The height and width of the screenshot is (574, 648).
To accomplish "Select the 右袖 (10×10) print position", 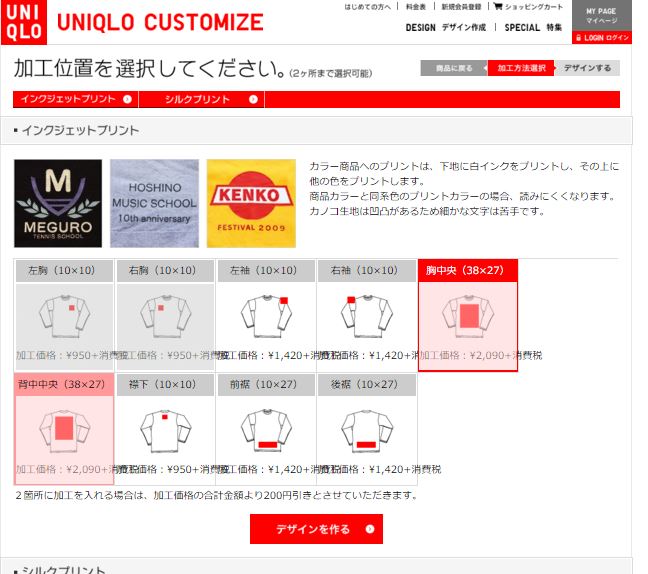I will [367, 314].
